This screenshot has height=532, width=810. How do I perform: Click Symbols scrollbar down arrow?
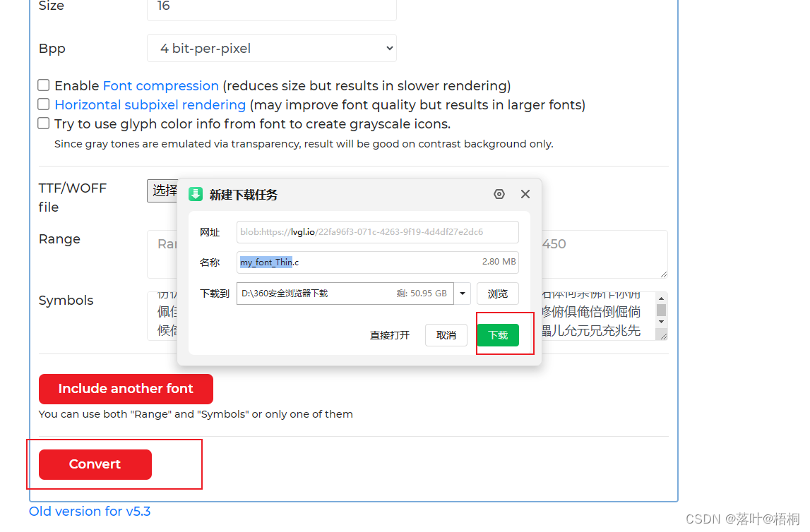tap(661, 322)
